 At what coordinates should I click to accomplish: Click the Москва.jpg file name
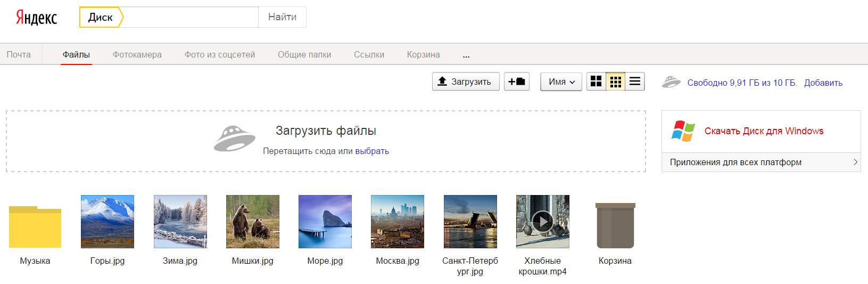(398, 261)
